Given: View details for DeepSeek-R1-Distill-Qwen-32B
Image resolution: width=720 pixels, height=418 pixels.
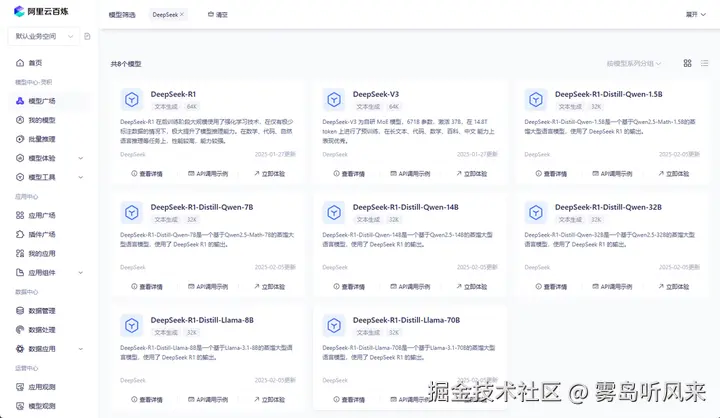Looking at the screenshot, I should tap(551, 287).
